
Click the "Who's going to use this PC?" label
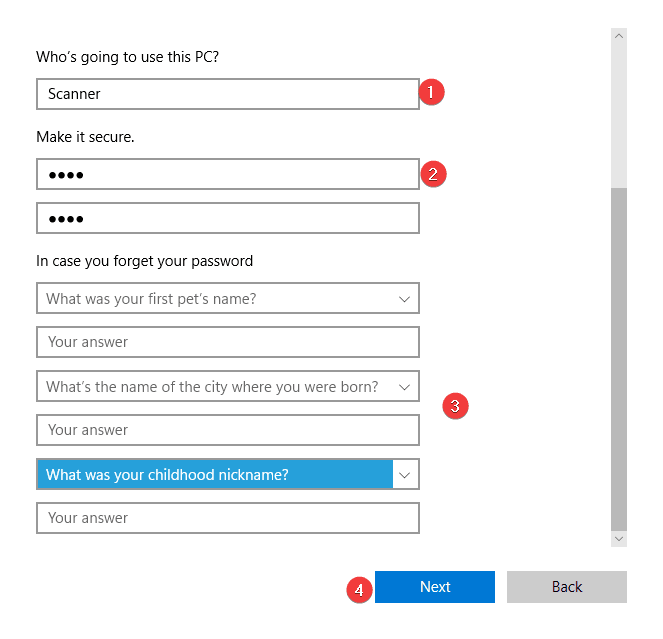coord(128,56)
